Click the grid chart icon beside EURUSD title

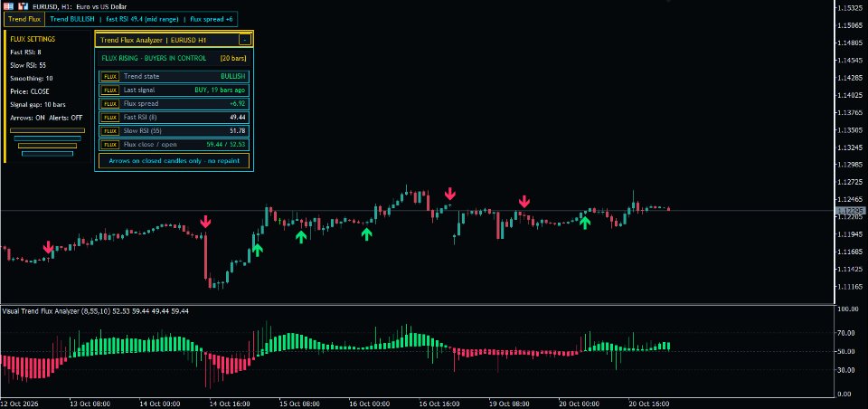[x=9, y=5]
